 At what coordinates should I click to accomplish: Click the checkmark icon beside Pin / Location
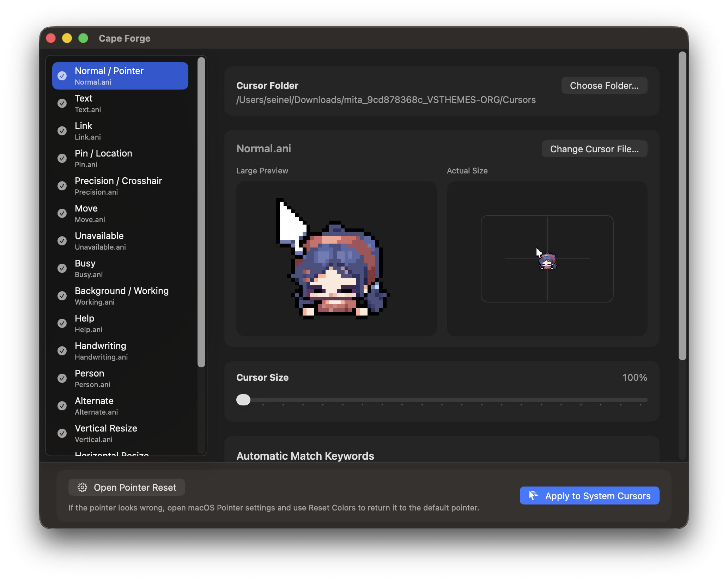[62, 158]
